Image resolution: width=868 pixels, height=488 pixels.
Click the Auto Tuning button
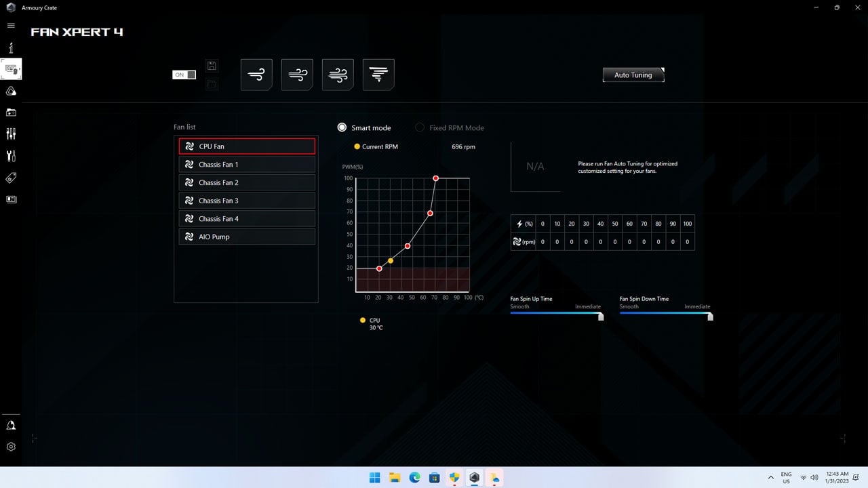coord(633,75)
